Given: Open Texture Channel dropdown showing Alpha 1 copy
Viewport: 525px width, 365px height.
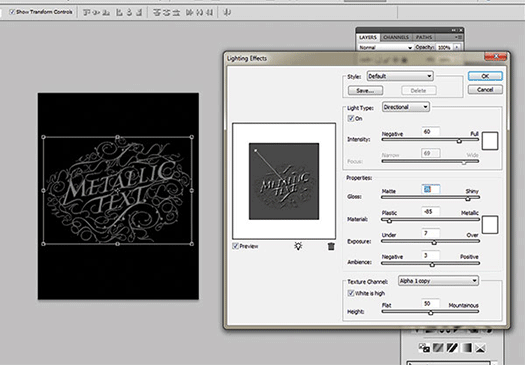Looking at the screenshot, I should 438,281.
